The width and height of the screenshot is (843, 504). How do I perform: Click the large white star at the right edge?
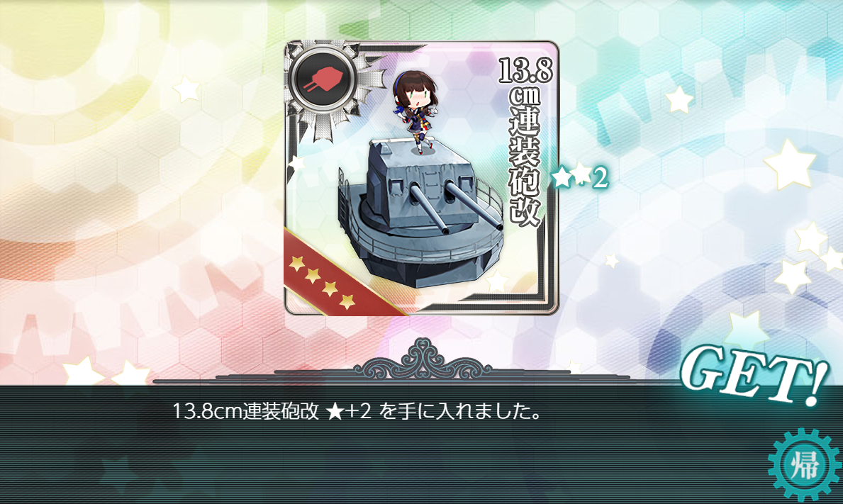tap(791, 164)
